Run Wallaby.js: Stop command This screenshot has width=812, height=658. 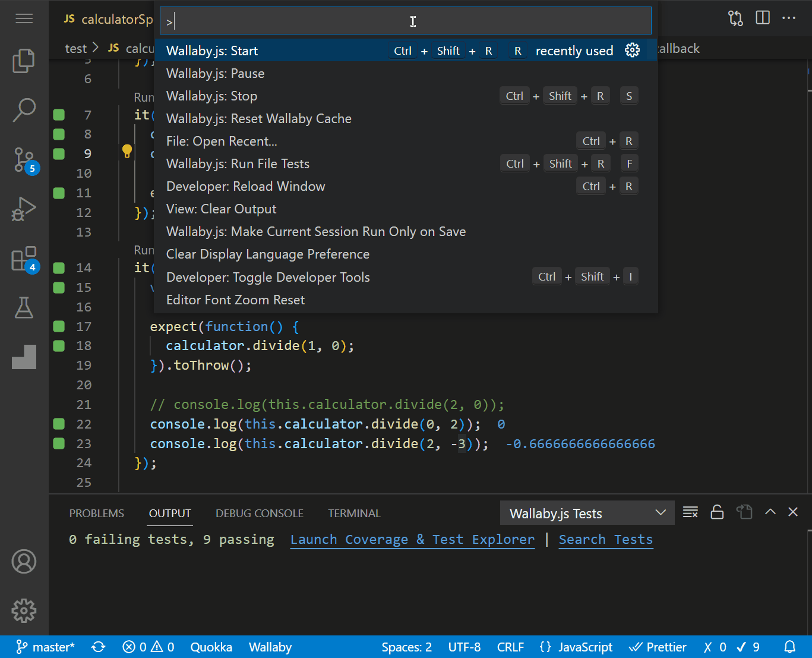(x=406, y=96)
